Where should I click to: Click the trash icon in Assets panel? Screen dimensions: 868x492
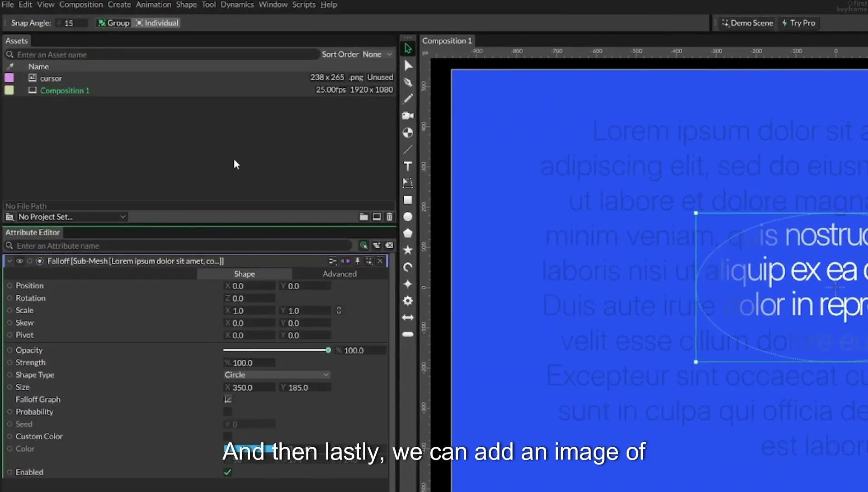[389, 217]
